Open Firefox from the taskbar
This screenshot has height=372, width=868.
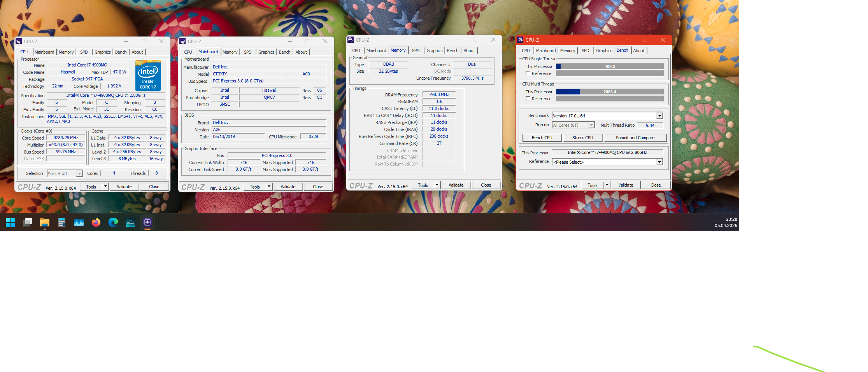[96, 222]
